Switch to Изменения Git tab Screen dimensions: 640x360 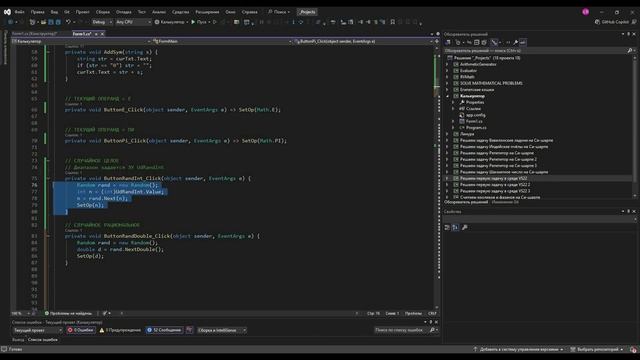click(505, 202)
